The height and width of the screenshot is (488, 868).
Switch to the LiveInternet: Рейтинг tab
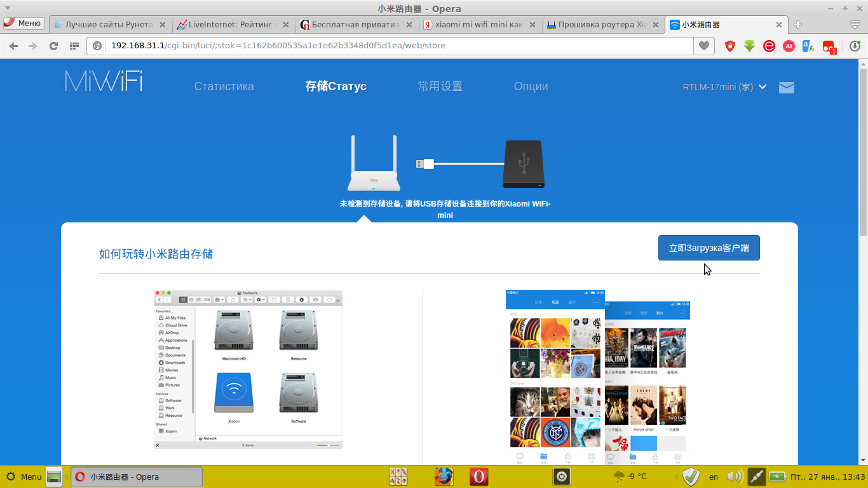click(233, 25)
